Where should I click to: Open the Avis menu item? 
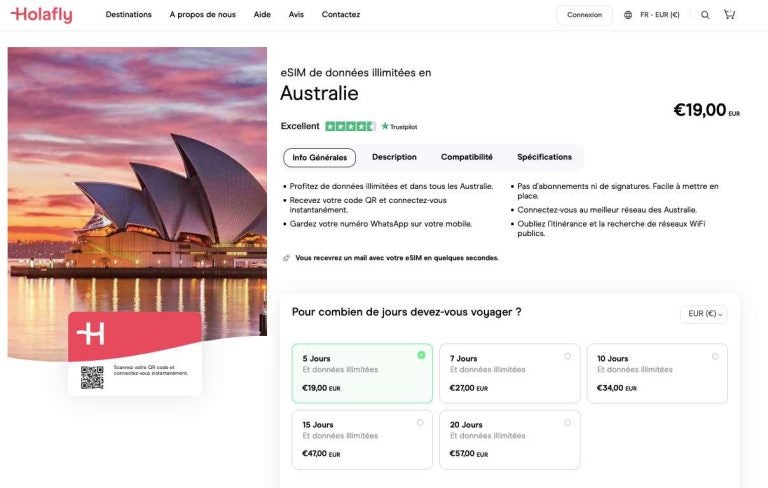(296, 15)
